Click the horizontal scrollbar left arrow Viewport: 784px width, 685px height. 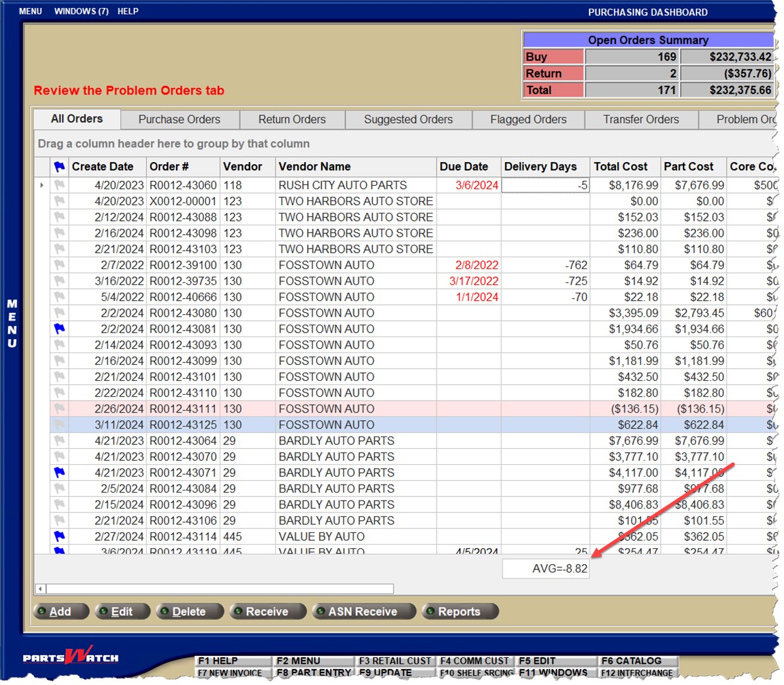[40, 588]
